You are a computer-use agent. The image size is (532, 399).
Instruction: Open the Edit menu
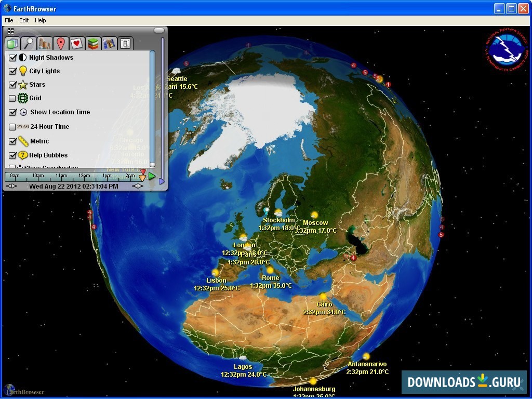click(x=23, y=20)
